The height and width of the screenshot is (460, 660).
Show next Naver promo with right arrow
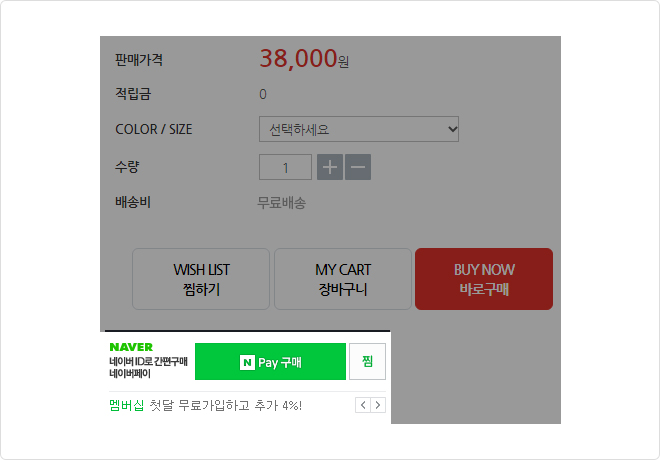point(378,405)
